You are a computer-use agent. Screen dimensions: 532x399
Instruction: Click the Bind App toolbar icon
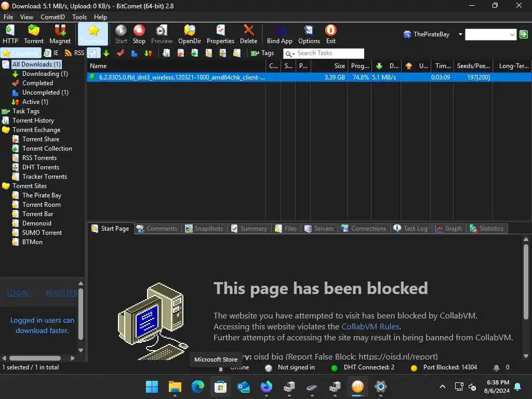280,34
